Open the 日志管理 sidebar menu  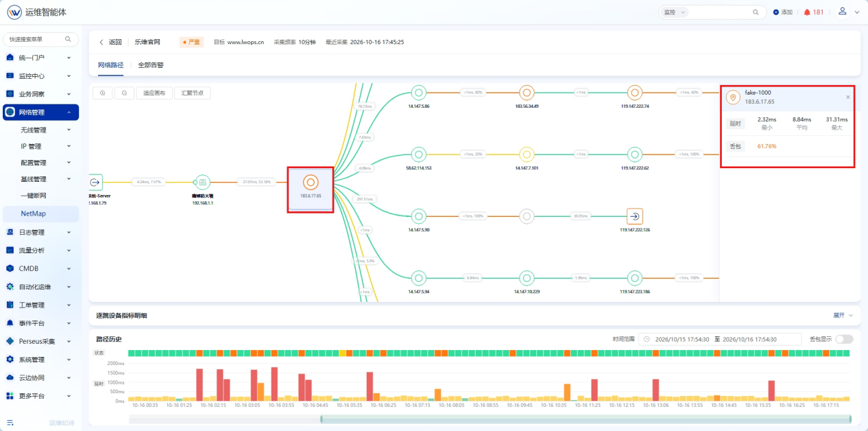(x=40, y=232)
